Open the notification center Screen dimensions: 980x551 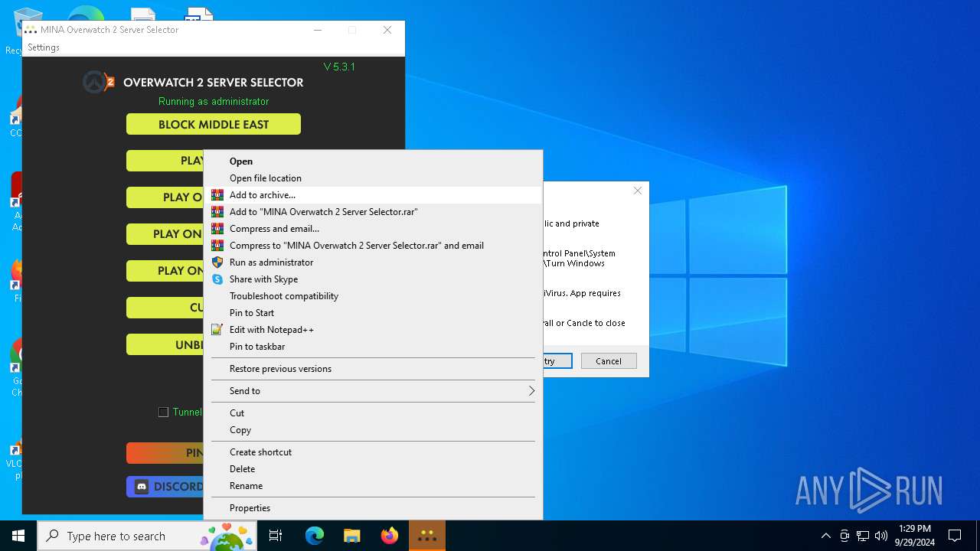(x=955, y=536)
